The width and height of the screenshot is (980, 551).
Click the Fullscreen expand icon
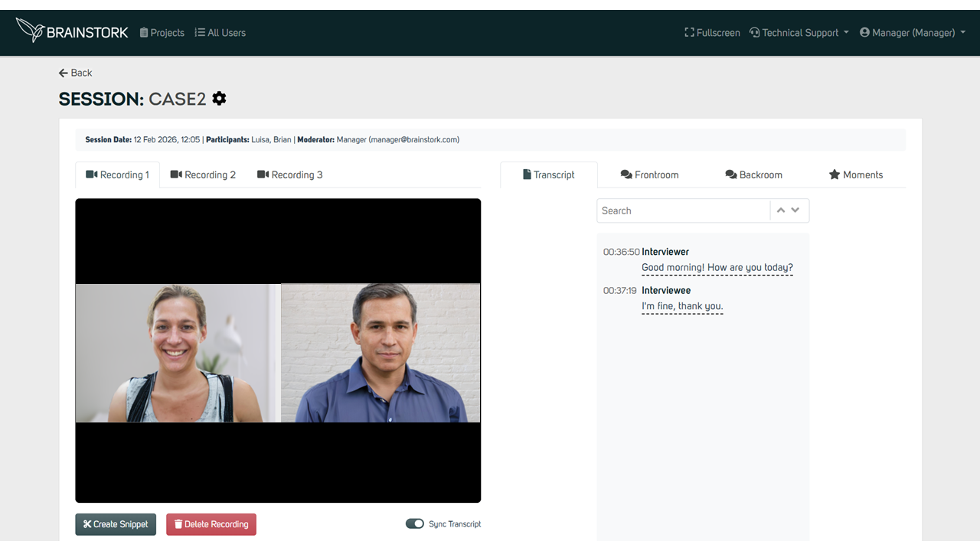tap(689, 33)
